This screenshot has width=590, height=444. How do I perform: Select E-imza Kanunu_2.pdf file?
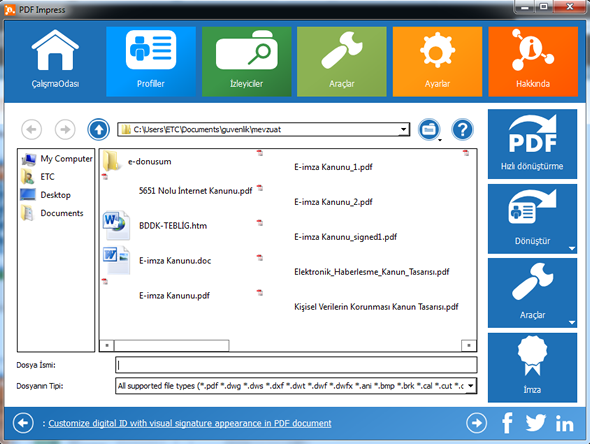pos(333,202)
